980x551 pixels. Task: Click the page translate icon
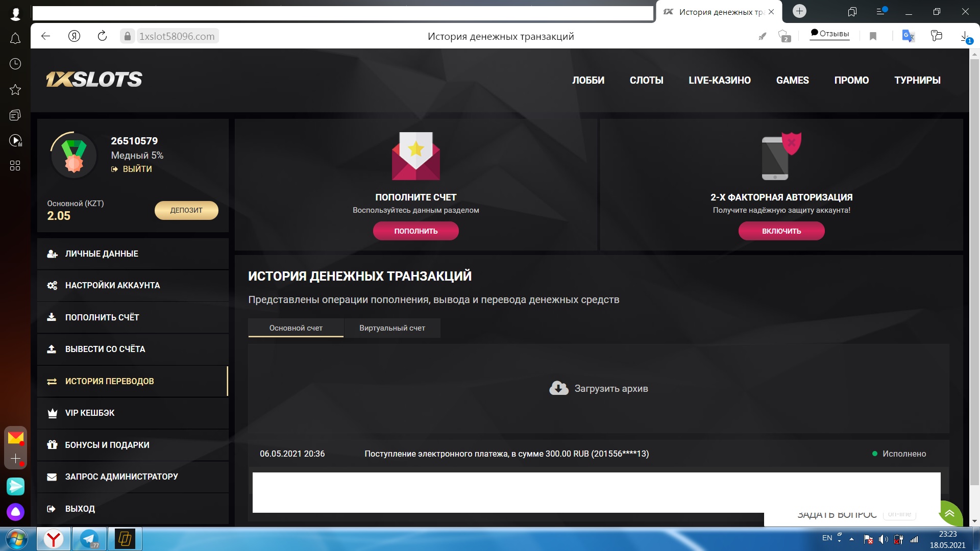tap(908, 36)
